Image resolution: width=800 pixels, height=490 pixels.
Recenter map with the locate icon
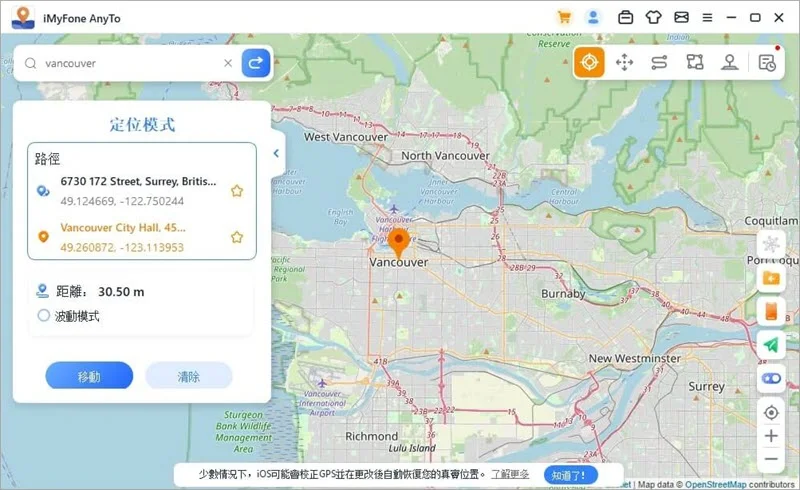pyautogui.click(x=771, y=412)
